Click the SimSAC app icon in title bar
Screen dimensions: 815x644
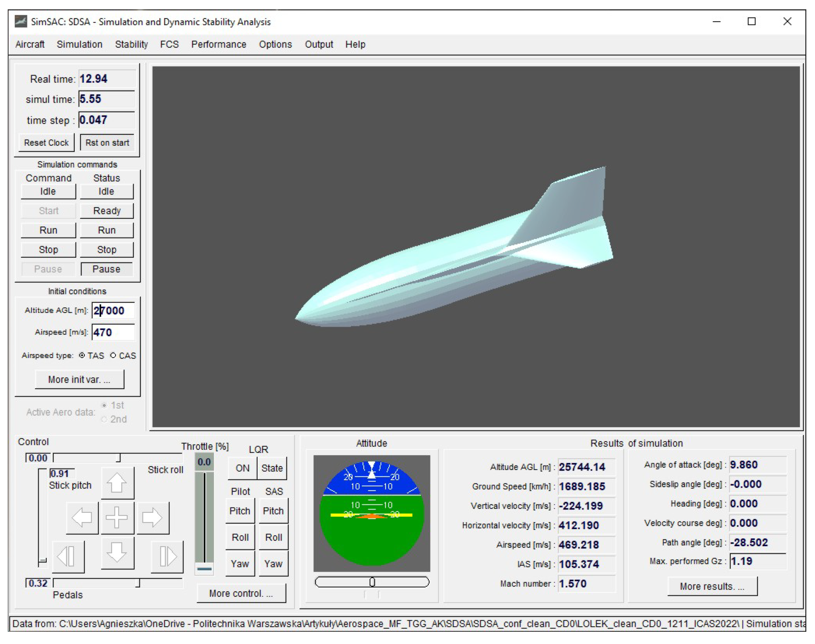click(21, 22)
